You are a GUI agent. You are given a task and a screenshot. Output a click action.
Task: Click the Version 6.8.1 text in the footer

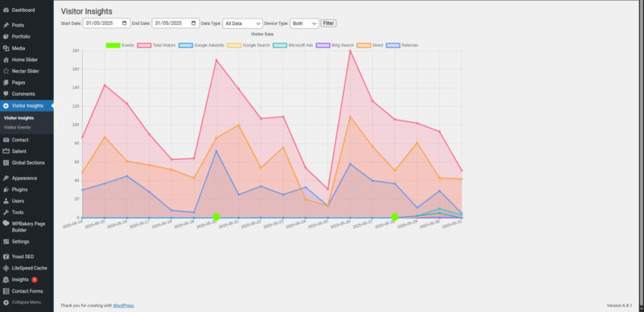(619, 306)
